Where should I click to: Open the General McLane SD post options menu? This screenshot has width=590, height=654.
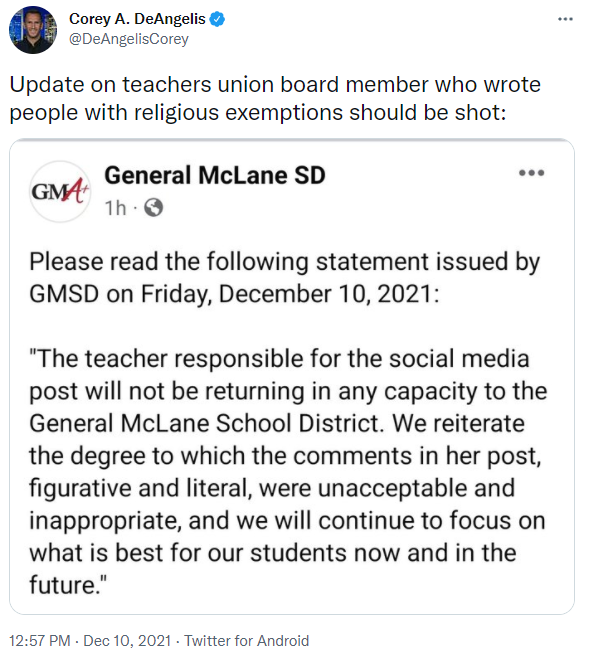coord(531,173)
